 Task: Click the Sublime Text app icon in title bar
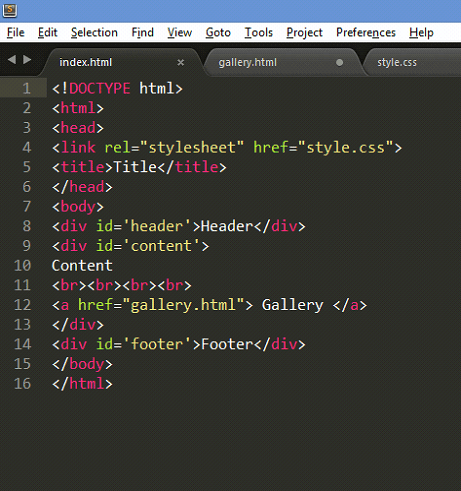10,10
